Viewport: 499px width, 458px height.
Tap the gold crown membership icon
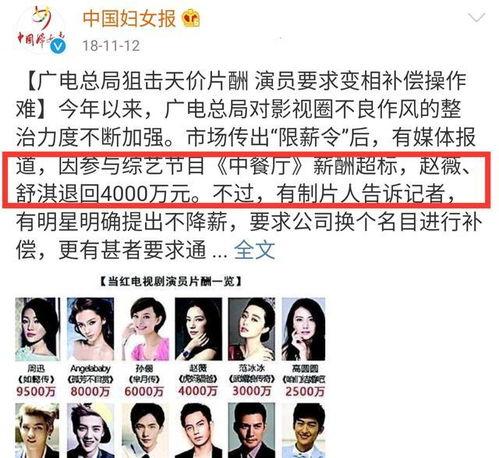(191, 19)
